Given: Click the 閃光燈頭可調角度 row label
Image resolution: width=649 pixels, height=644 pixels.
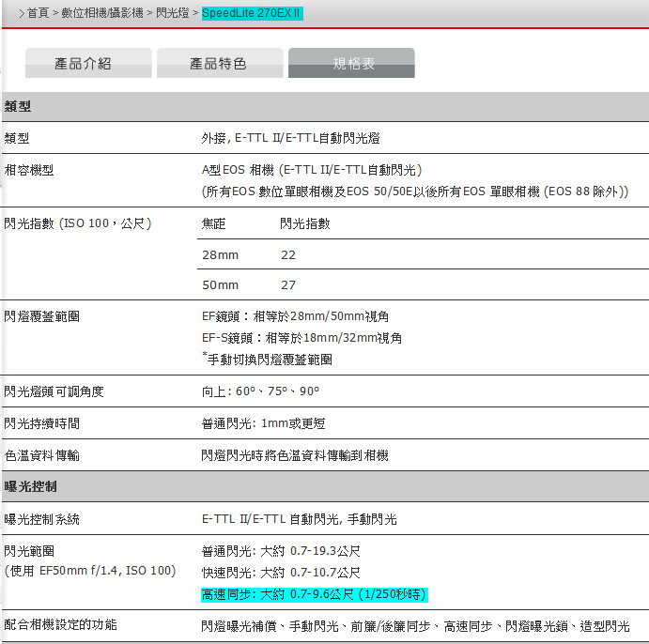Looking at the screenshot, I should coord(54,391).
